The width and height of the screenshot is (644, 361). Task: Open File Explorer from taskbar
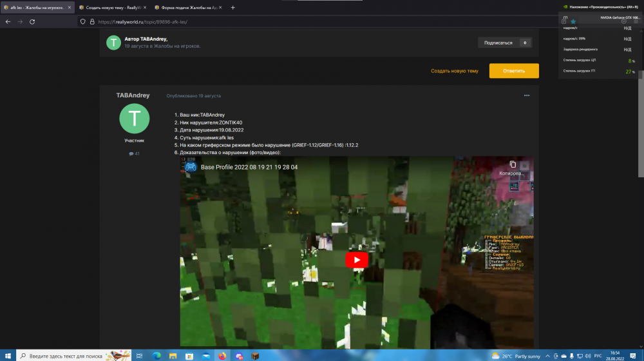[x=173, y=356]
